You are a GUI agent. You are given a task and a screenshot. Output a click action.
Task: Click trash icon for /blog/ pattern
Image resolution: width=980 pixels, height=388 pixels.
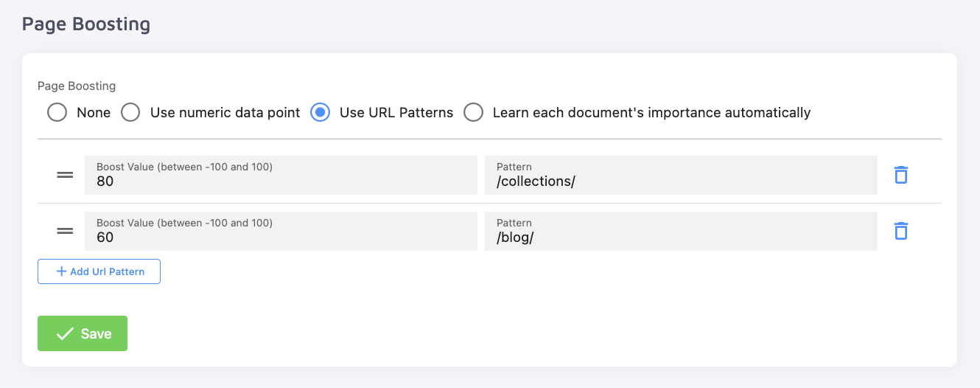coord(900,231)
